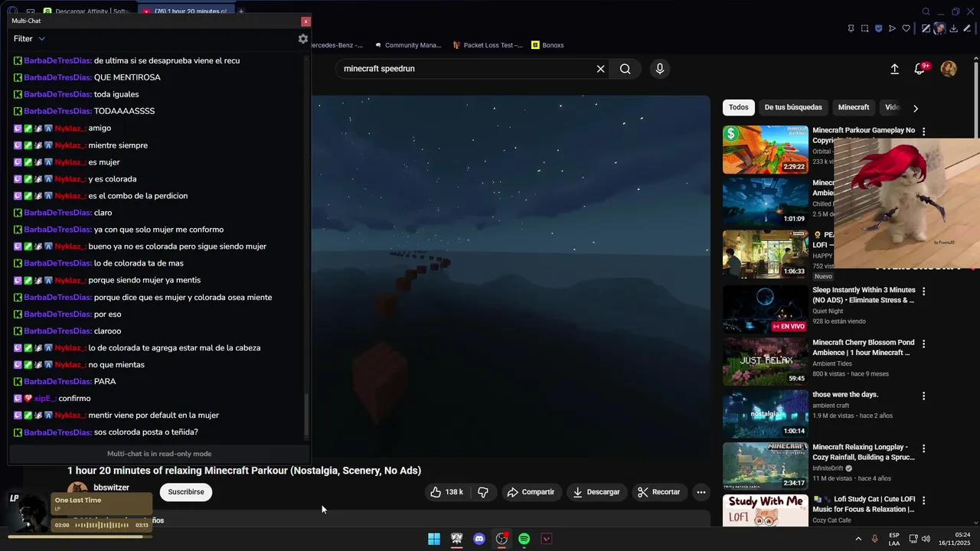Viewport: 980px width, 551px height.
Task: Dislike the video with thumbs down
Action: point(483,492)
